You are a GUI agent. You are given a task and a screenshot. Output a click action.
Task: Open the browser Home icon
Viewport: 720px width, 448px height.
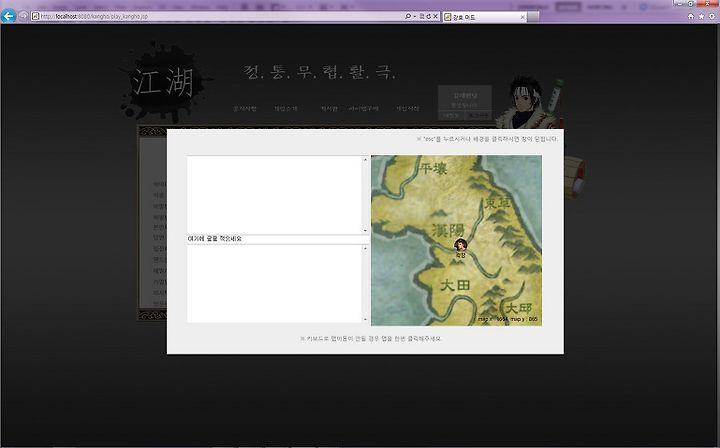pyautogui.click(x=691, y=17)
